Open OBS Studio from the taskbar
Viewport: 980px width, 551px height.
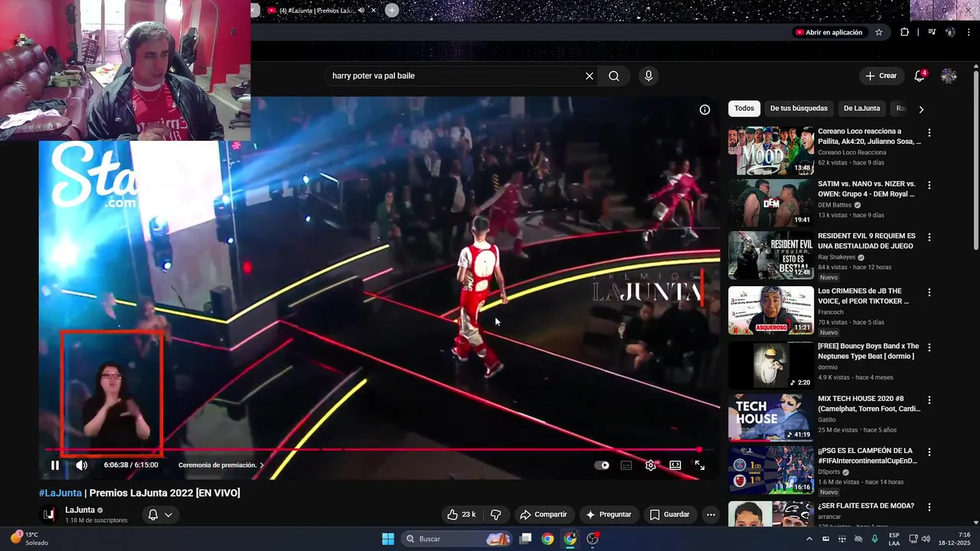(x=593, y=539)
